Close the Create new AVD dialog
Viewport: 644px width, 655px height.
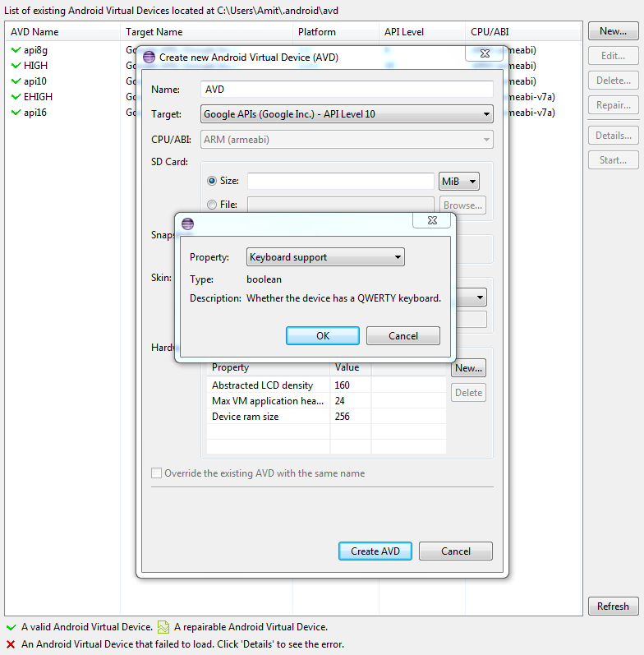coord(485,53)
